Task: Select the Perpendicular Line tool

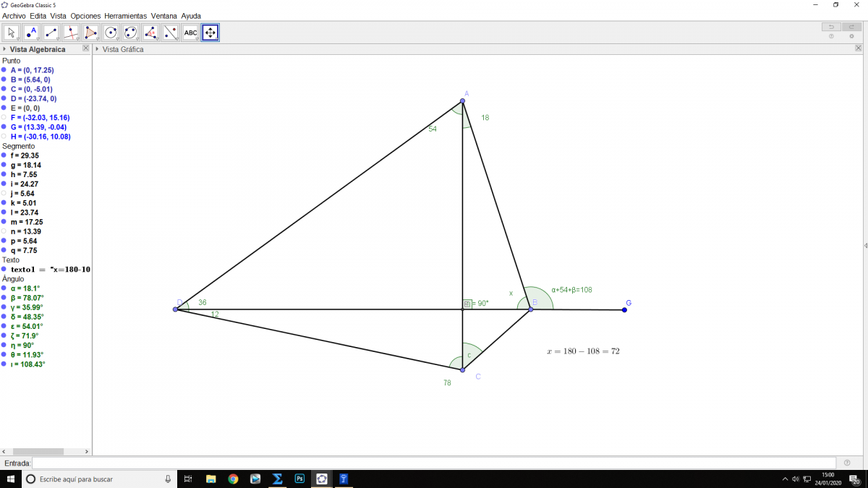Action: 71,33
